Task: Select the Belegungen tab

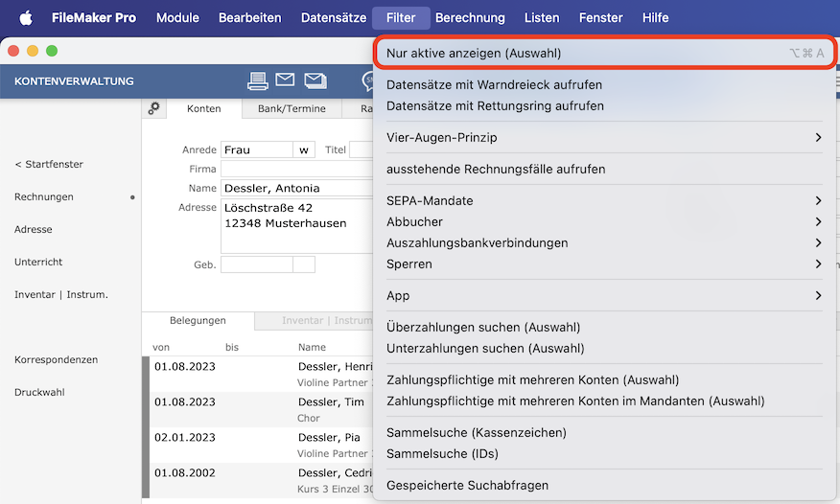Action: pos(198,320)
